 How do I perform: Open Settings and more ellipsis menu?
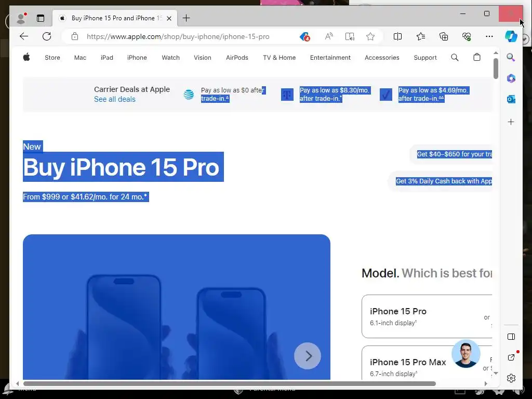(489, 36)
